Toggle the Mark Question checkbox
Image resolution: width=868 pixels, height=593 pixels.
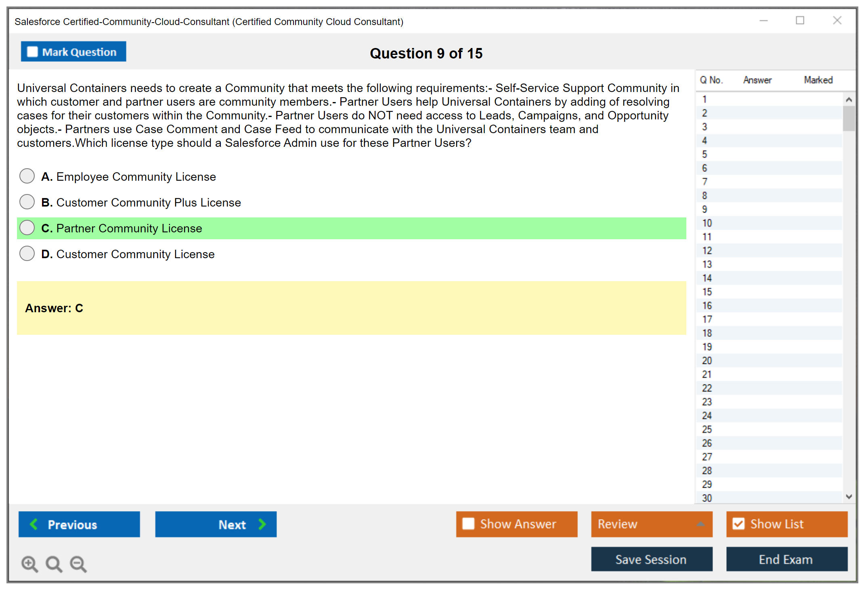pyautogui.click(x=32, y=52)
